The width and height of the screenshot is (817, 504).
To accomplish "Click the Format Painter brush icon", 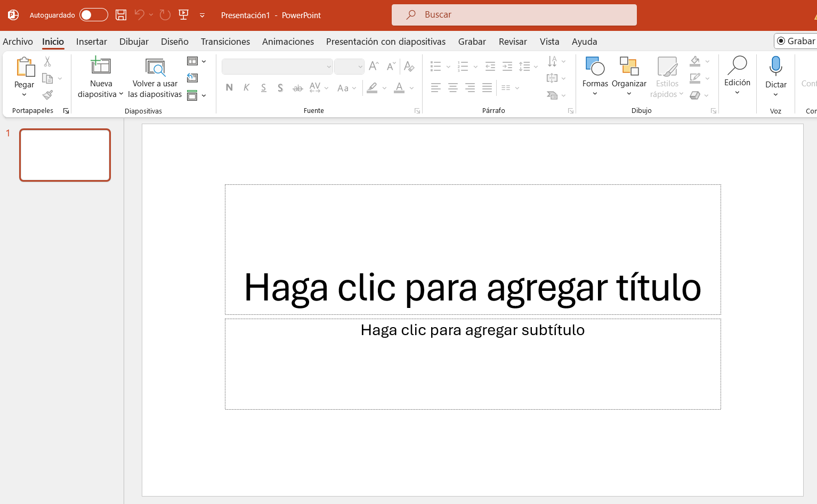I will 47,95.
